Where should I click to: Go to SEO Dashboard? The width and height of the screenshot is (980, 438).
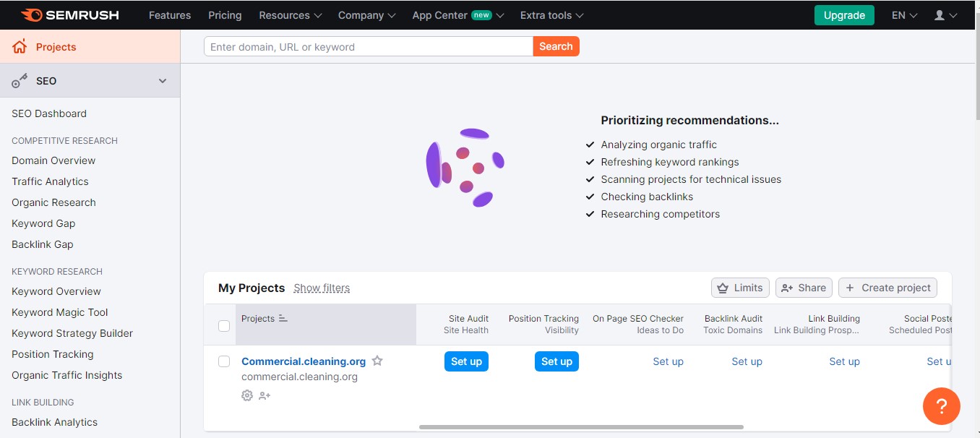pyautogui.click(x=49, y=113)
